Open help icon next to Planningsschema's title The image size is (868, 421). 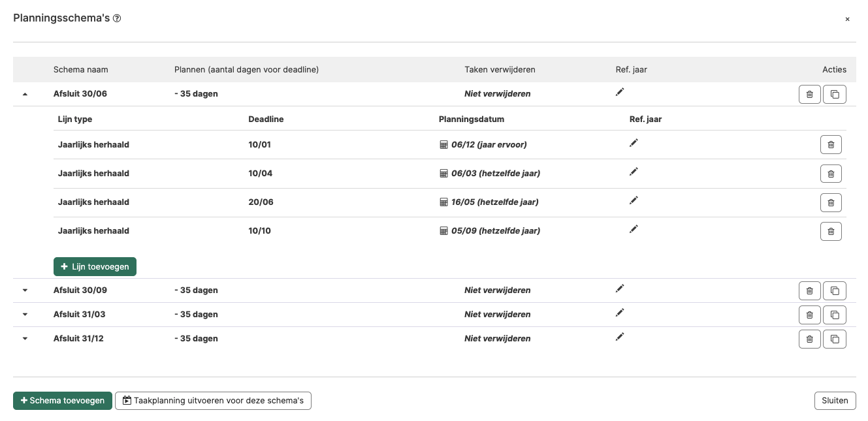(x=117, y=19)
